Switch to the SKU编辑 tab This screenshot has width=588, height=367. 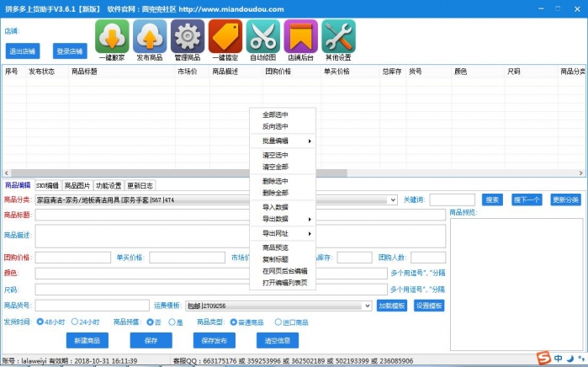(48, 185)
